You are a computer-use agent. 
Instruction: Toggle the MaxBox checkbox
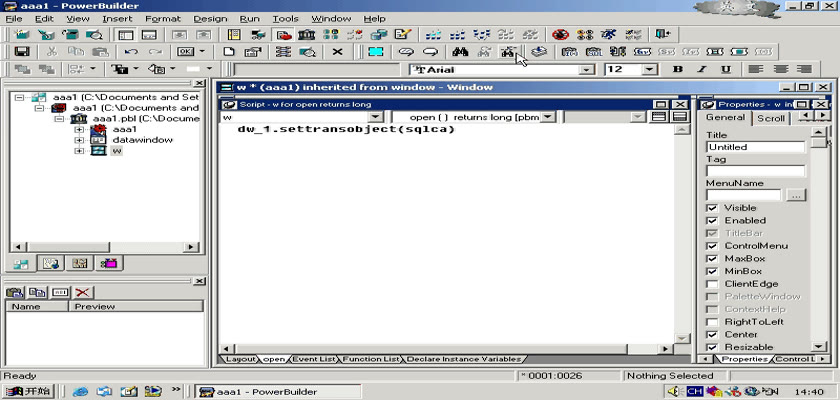tap(712, 259)
